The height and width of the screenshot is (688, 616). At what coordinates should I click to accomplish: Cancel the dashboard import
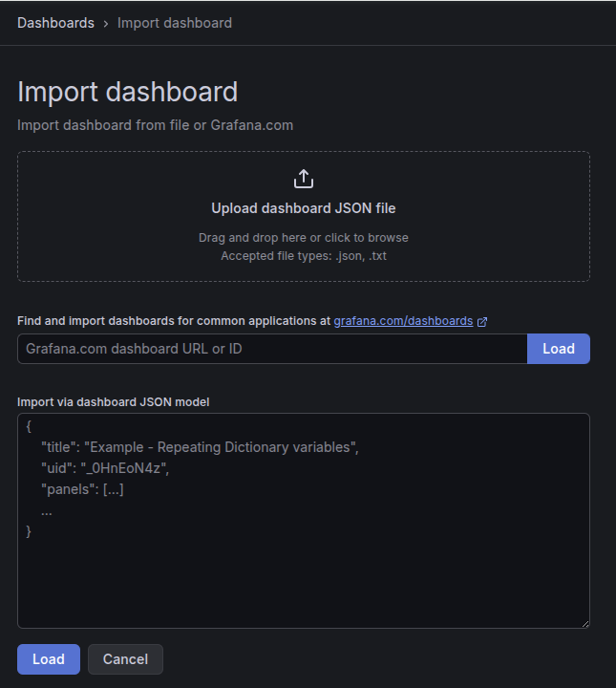click(x=125, y=659)
